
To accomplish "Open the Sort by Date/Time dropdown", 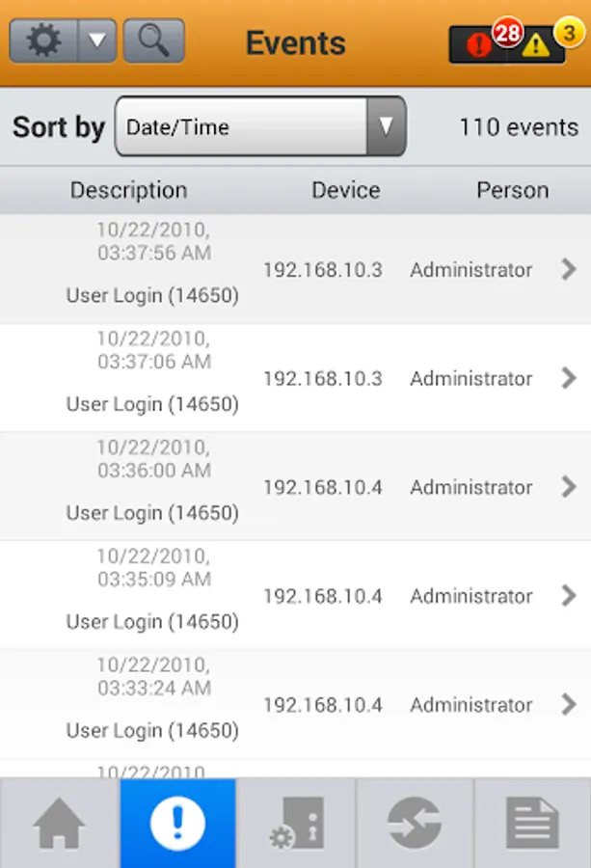I will click(x=260, y=126).
